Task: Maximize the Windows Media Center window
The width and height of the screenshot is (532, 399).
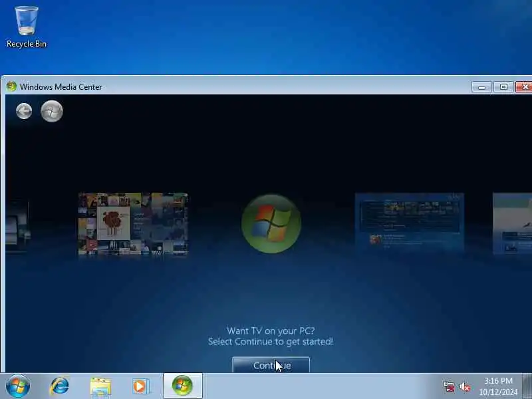Action: click(x=503, y=87)
